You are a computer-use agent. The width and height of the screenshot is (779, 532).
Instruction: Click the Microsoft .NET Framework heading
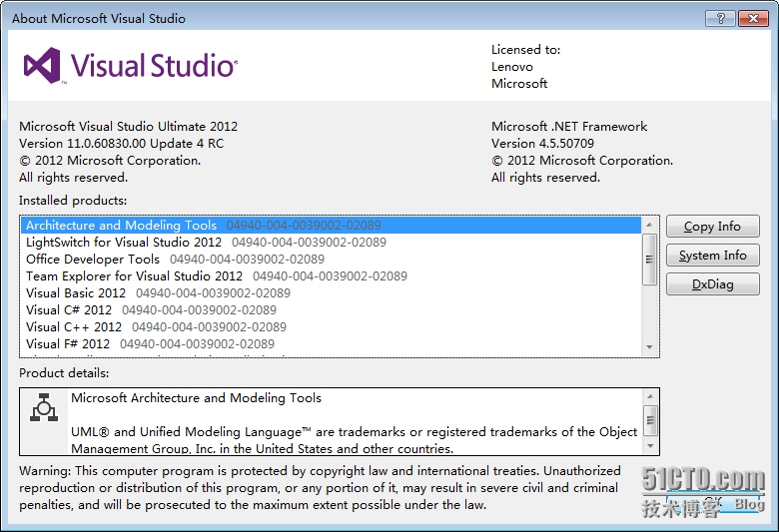pyautogui.click(x=569, y=127)
